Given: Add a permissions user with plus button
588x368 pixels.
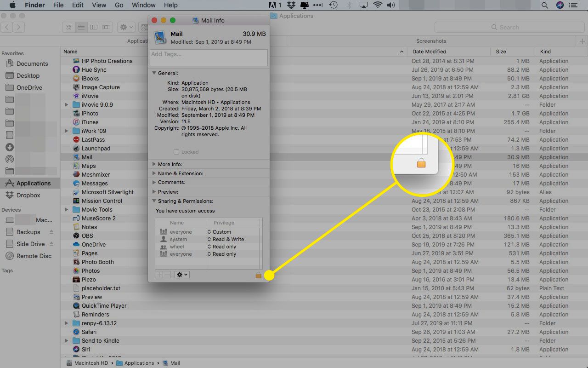Looking at the screenshot, I should (x=159, y=275).
